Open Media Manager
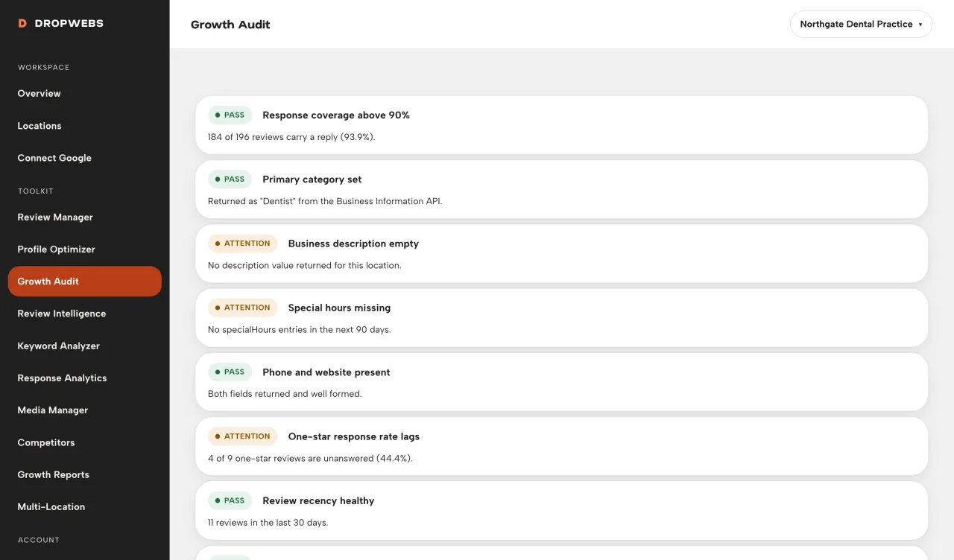 click(x=84, y=410)
